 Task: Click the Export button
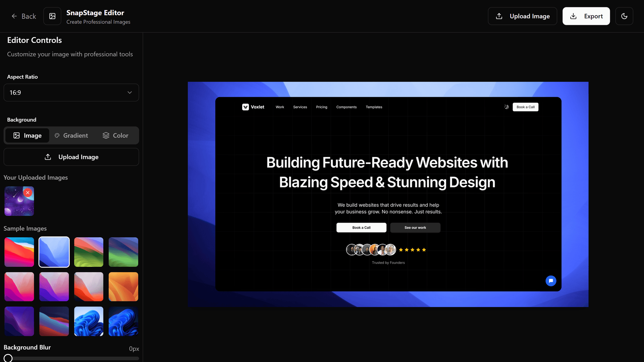[586, 16]
